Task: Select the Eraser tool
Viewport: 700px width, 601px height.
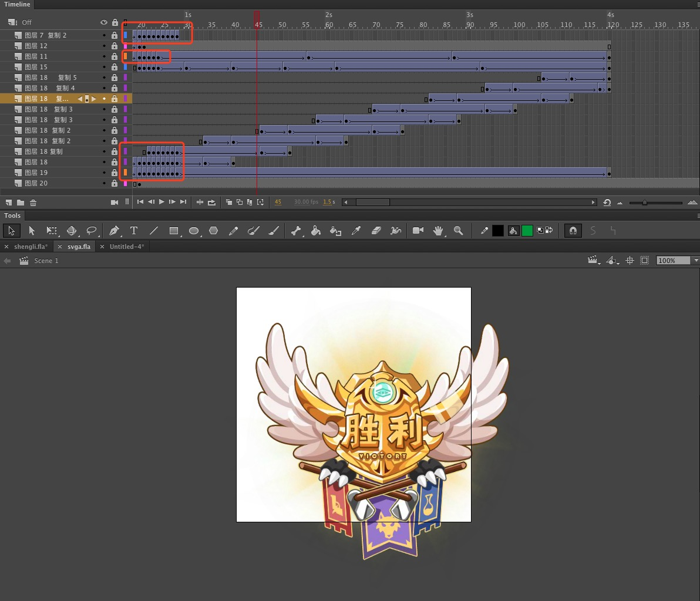Action: click(376, 231)
